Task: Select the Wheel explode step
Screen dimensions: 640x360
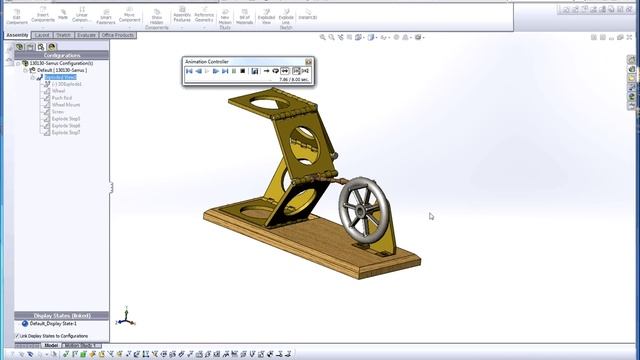Action: tap(58, 91)
